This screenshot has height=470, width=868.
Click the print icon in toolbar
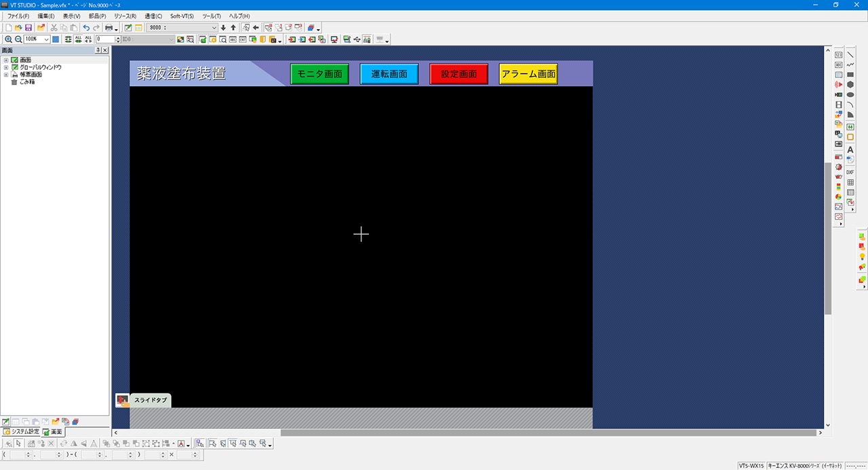click(x=108, y=28)
